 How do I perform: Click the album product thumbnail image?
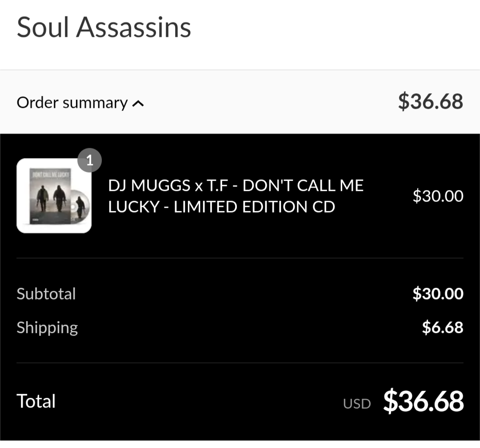54,196
